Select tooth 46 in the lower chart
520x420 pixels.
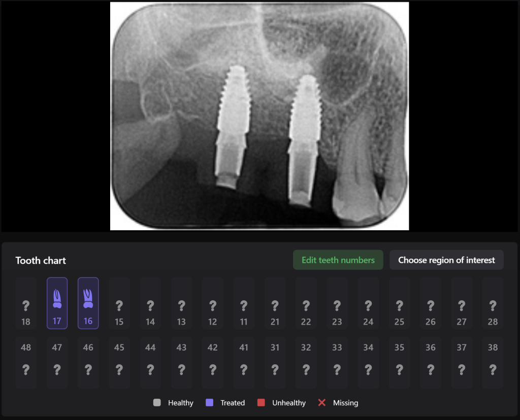[x=88, y=362]
